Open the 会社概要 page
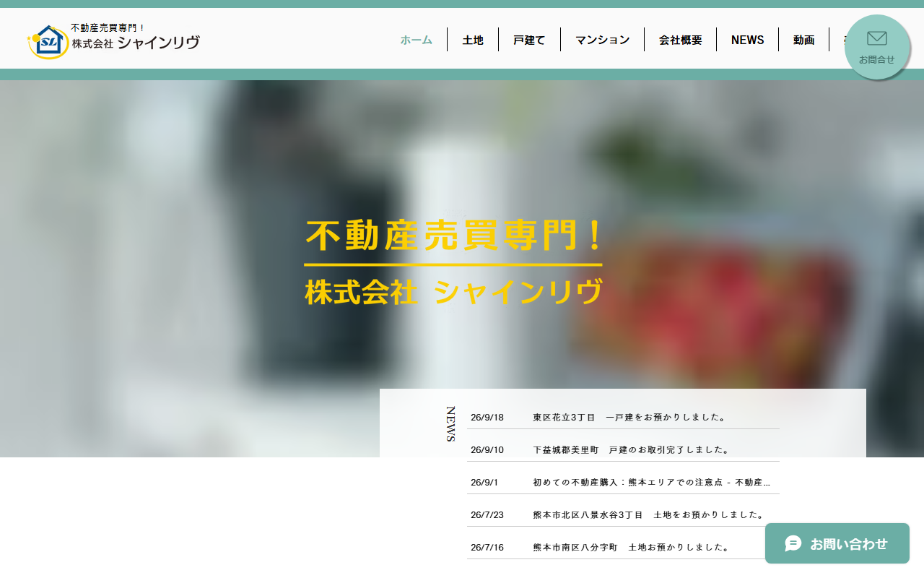The height and width of the screenshot is (578, 924). [x=680, y=40]
